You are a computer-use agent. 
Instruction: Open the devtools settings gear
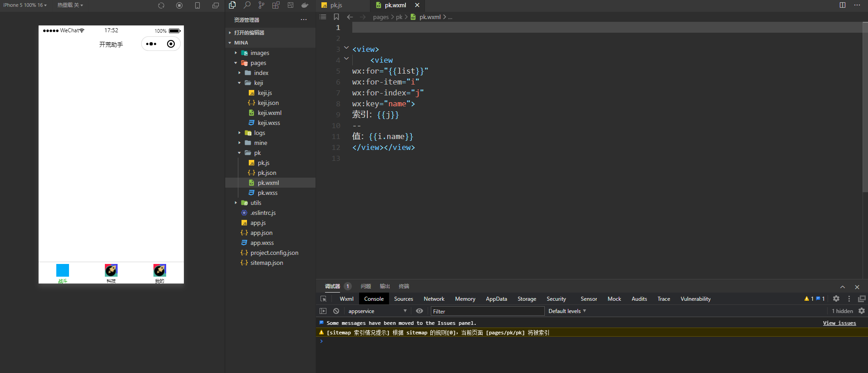[836, 298]
